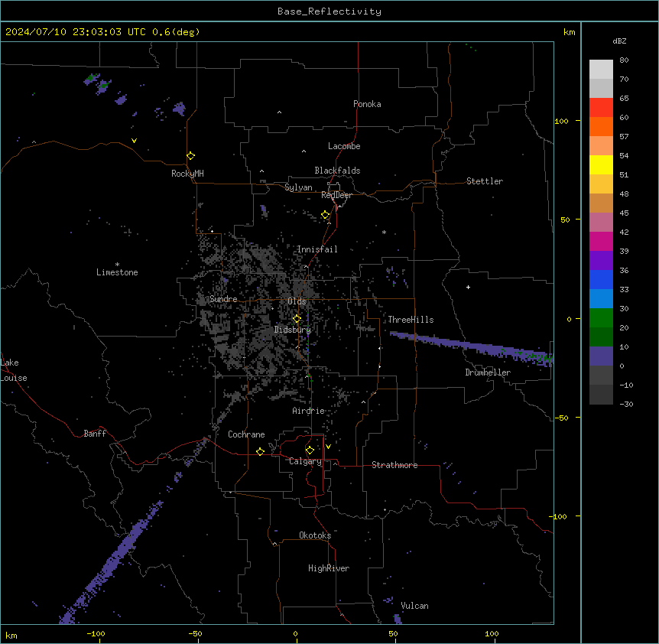Click the RedDeer city label
This screenshot has height=644, width=659.
coord(336,195)
